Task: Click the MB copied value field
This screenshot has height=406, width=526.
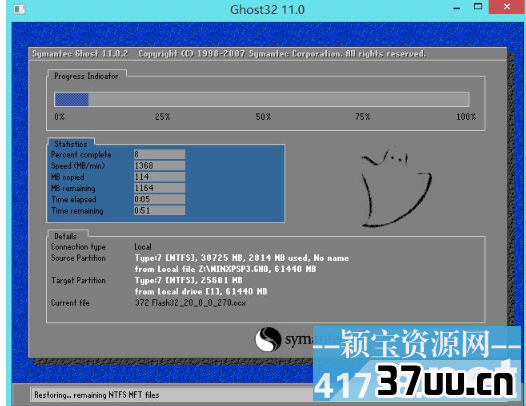Action: [159, 177]
